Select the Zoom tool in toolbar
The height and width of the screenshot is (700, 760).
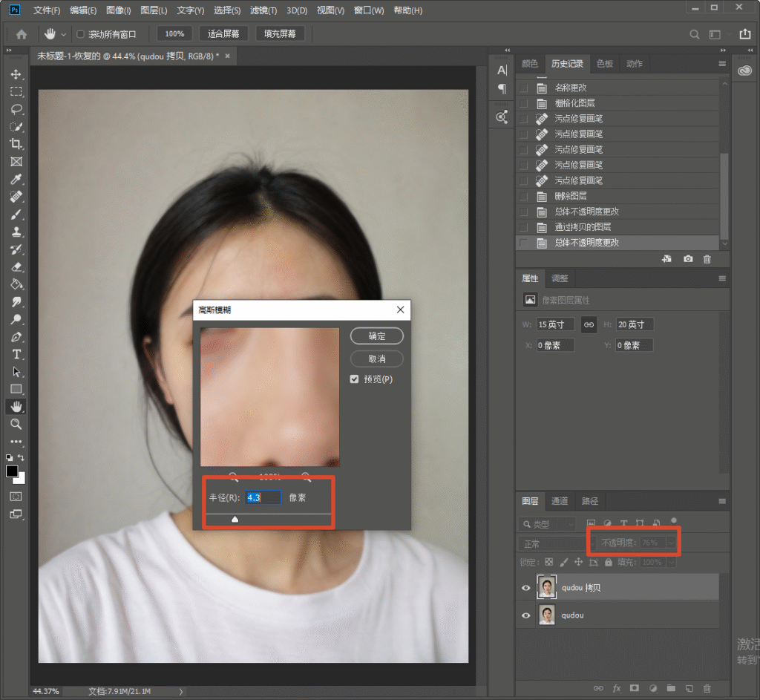tap(16, 424)
